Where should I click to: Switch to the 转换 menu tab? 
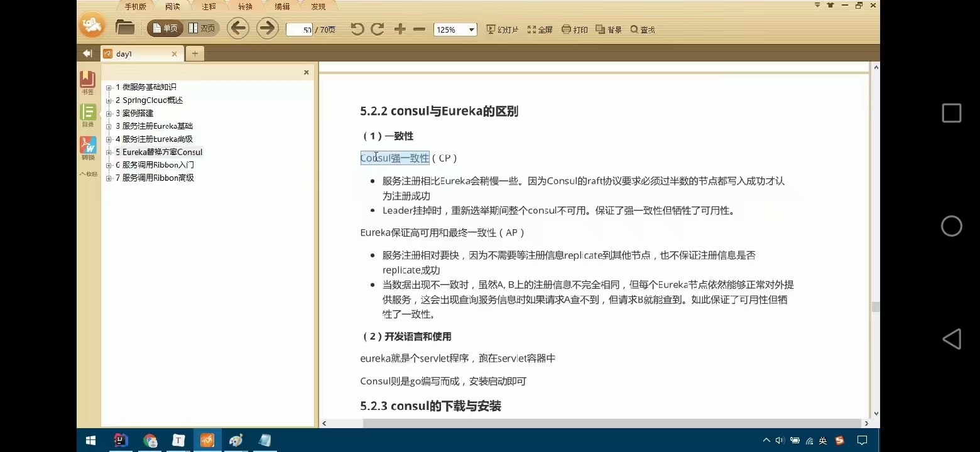[245, 7]
